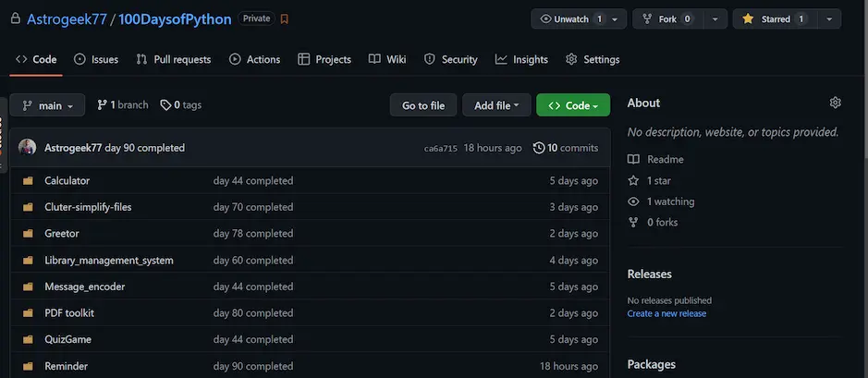868x378 pixels.
Task: Click the folder icon for Message_encoder
Action: [x=28, y=287]
